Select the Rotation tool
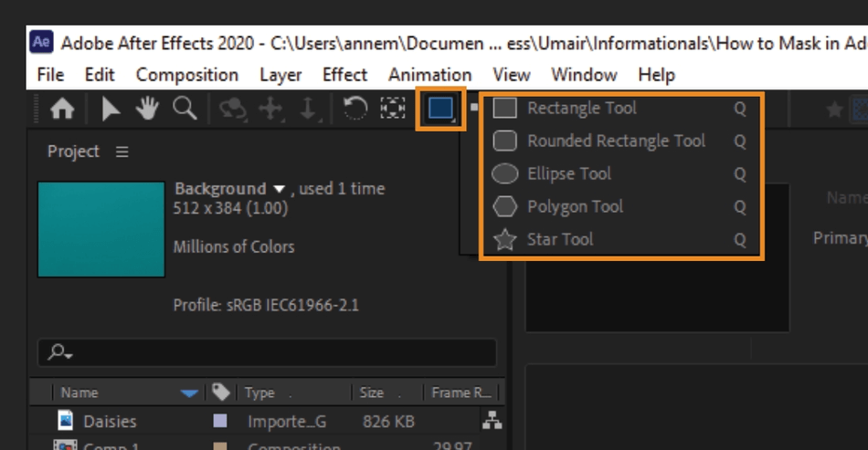The width and height of the screenshot is (868, 450). coord(355,109)
